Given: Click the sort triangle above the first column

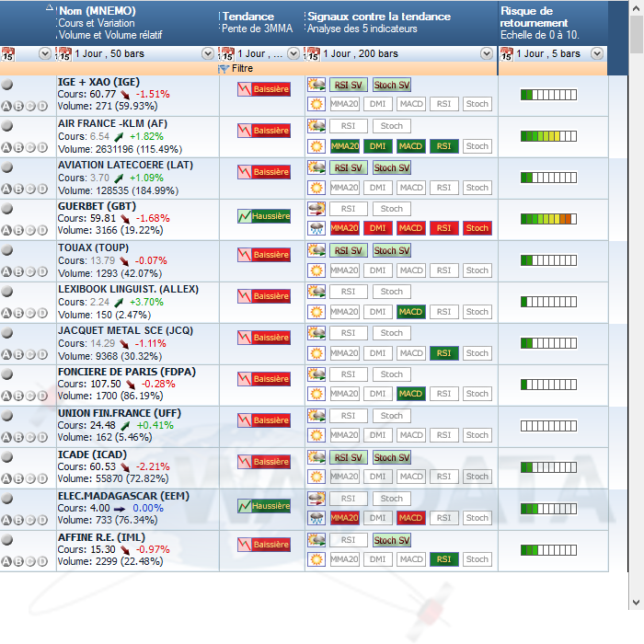Looking at the screenshot, I should (50, 7).
